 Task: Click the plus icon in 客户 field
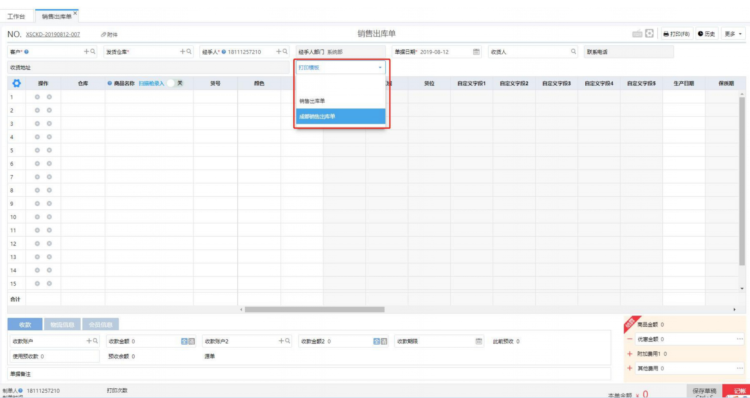point(87,52)
